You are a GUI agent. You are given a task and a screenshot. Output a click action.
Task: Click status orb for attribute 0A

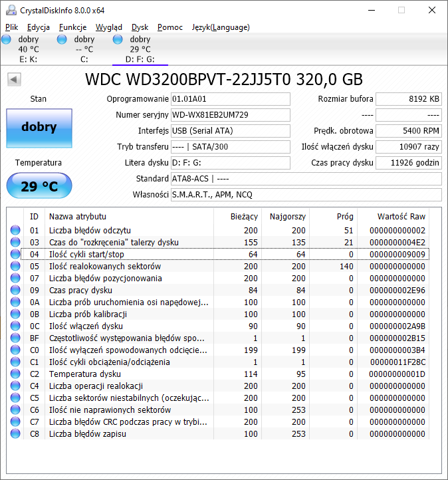click(15, 302)
